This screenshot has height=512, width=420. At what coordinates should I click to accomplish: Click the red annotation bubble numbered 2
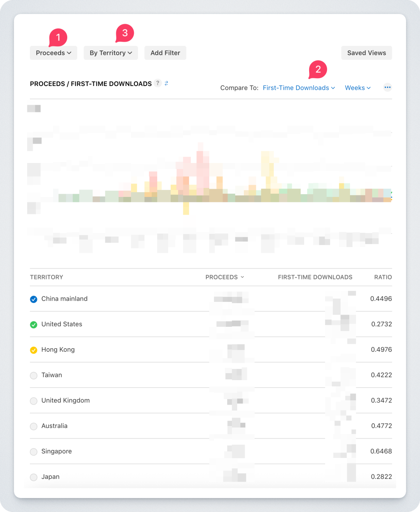(x=318, y=70)
